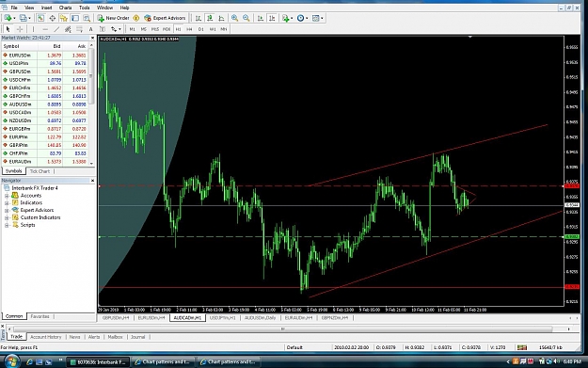Screen dimensions: 588x368
Task: Click the chart templates icon
Action: (316, 18)
